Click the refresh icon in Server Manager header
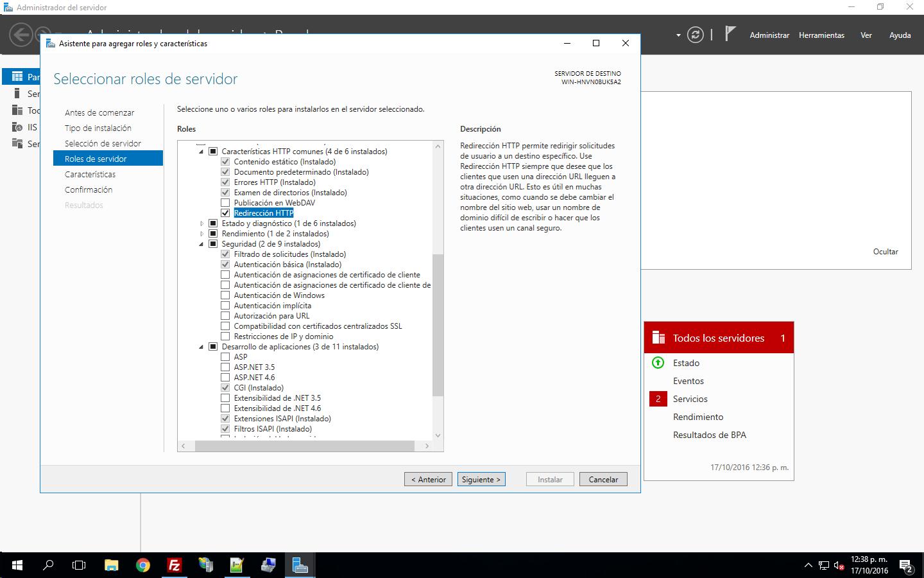Image resolution: width=924 pixels, height=578 pixels. [x=695, y=35]
